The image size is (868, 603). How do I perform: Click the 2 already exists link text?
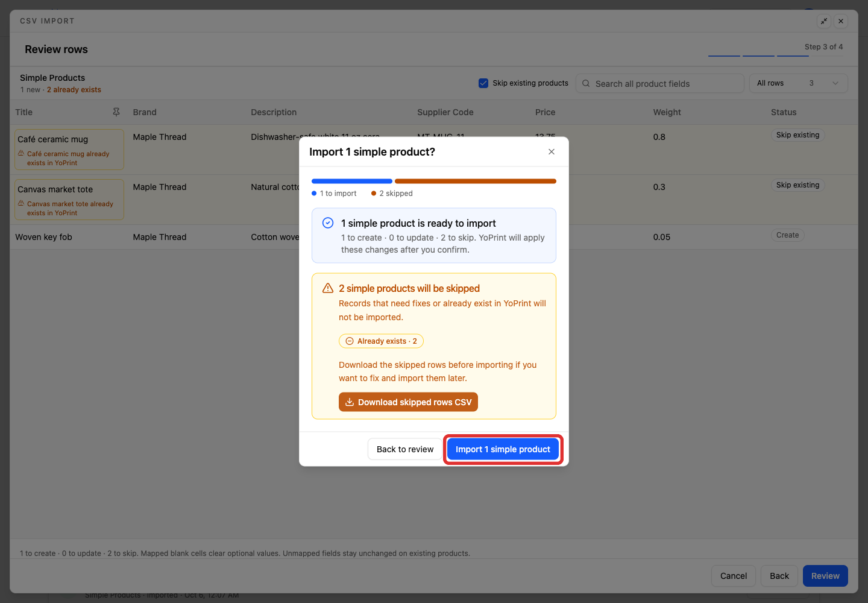coord(74,90)
